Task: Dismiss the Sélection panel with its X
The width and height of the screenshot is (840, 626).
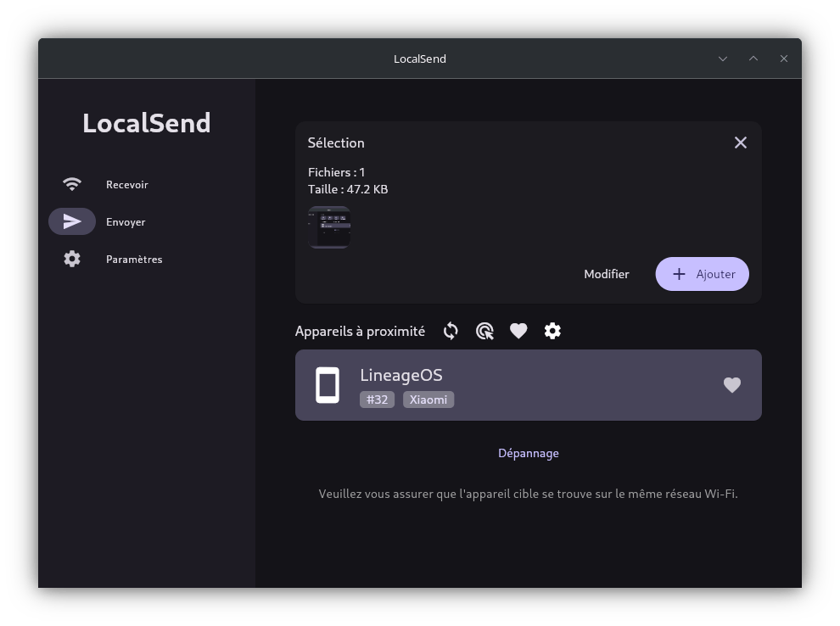Action: click(740, 143)
